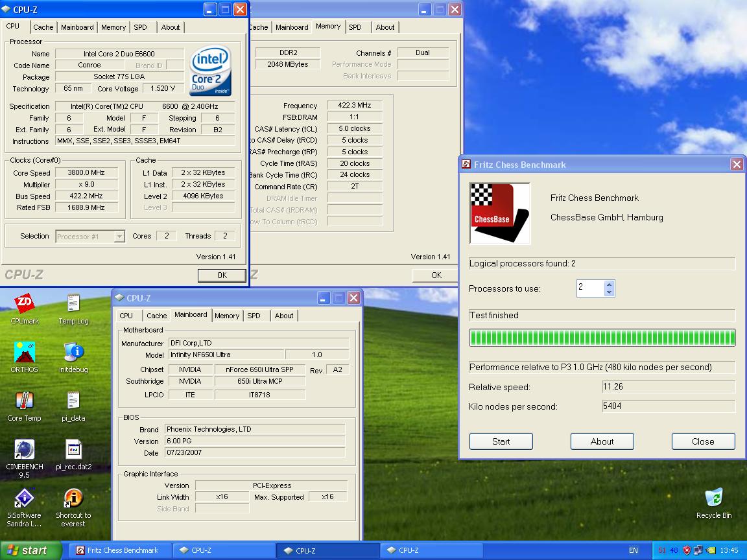747x560 pixels.
Task: Click the Intel Core 2 Duo logo
Action: (211, 70)
